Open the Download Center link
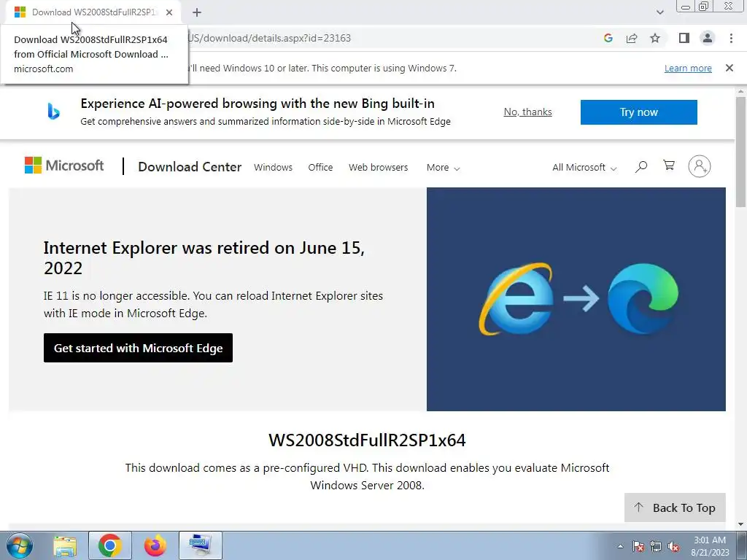This screenshot has height=560, width=747. tap(190, 167)
